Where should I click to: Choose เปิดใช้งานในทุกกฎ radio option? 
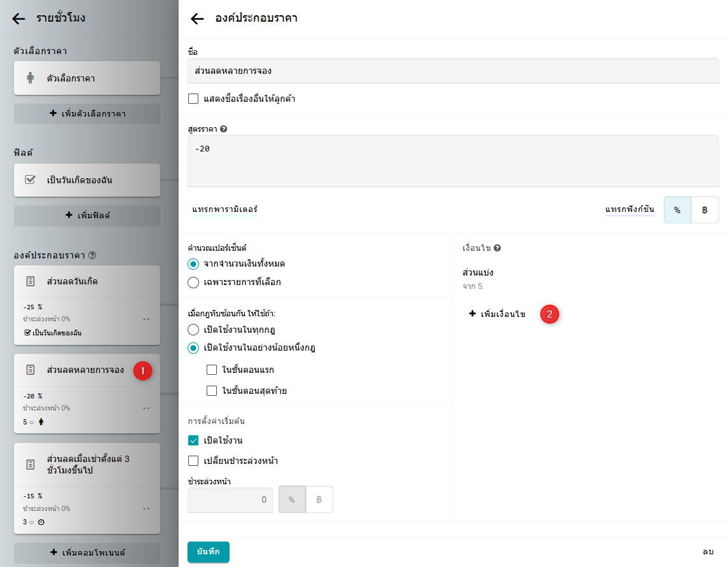(x=194, y=330)
